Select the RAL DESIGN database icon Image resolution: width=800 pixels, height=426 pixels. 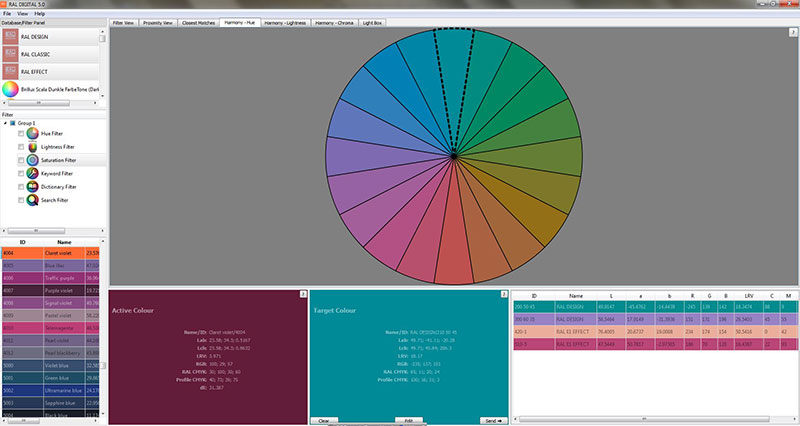10,37
